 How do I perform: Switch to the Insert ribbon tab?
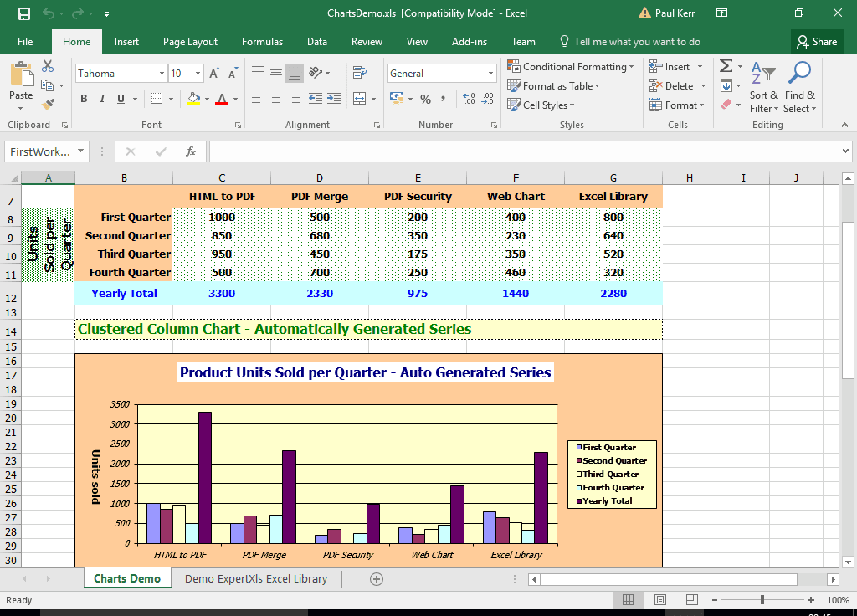tap(126, 42)
